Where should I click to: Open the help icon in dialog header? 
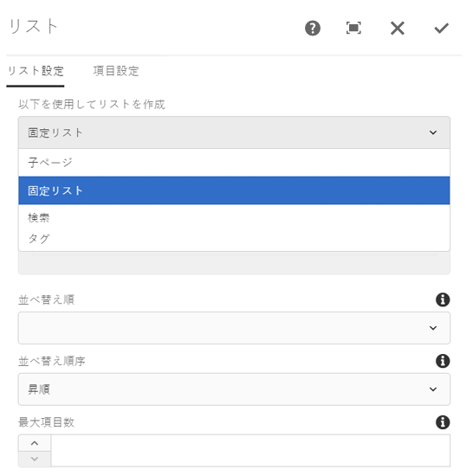click(312, 29)
